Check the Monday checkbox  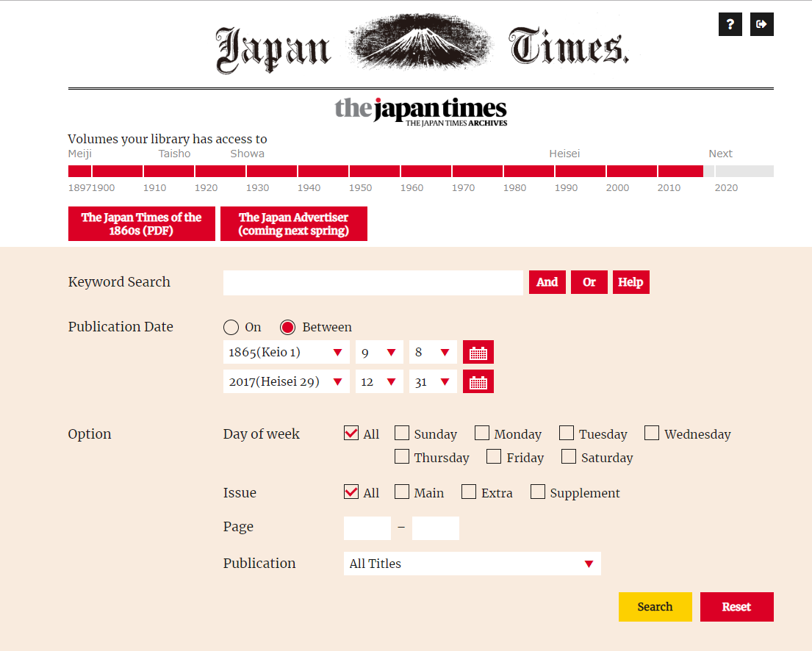coord(482,433)
